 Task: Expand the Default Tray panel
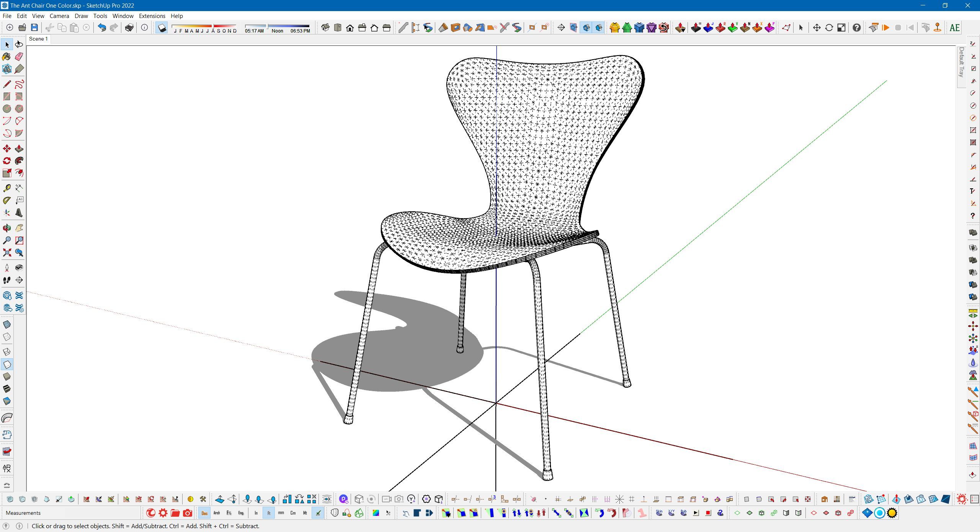(961, 63)
